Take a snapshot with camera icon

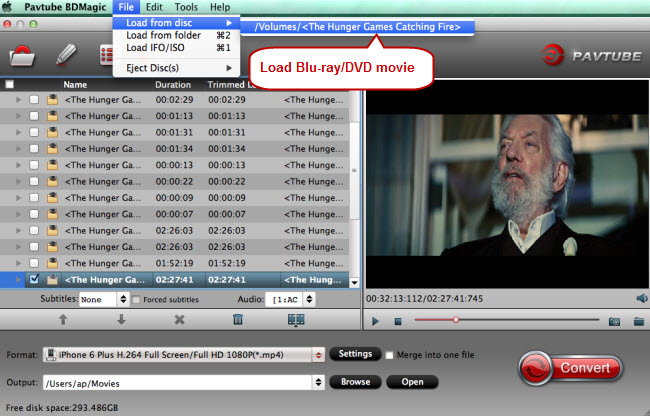(614, 322)
